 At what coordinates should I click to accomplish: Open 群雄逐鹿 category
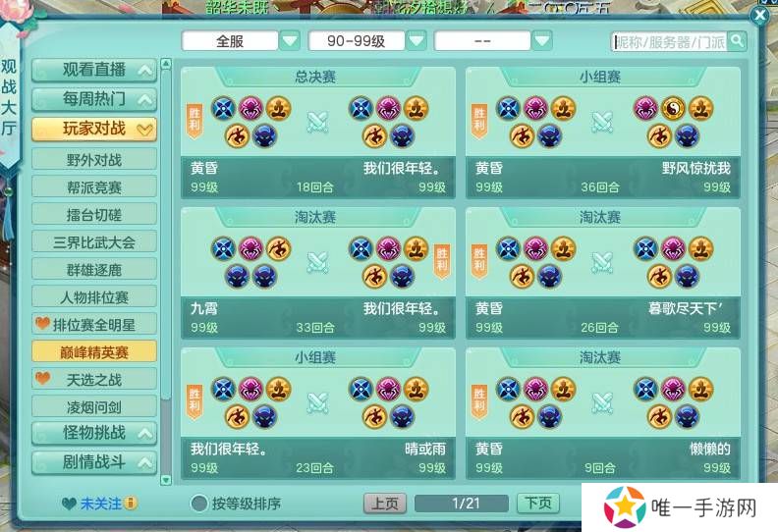[x=94, y=270]
